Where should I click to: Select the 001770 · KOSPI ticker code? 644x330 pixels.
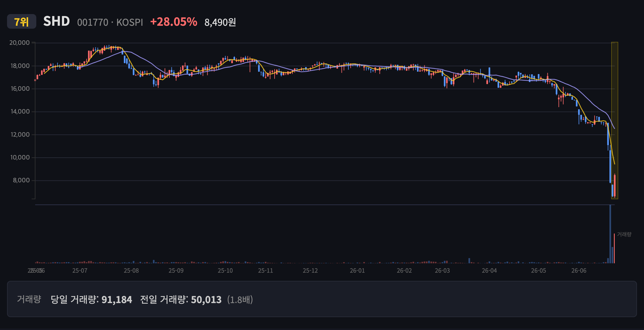[110, 22]
